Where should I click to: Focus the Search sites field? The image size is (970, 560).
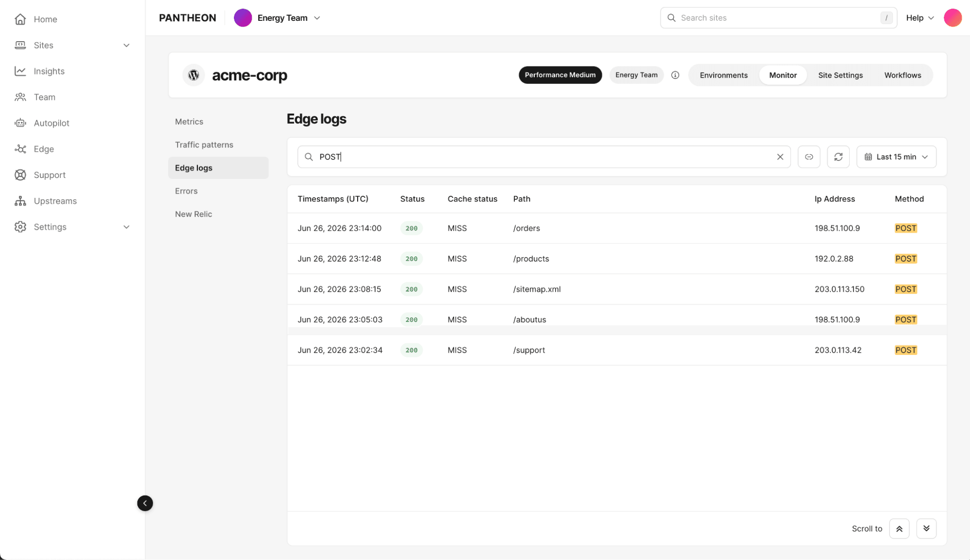(x=778, y=18)
